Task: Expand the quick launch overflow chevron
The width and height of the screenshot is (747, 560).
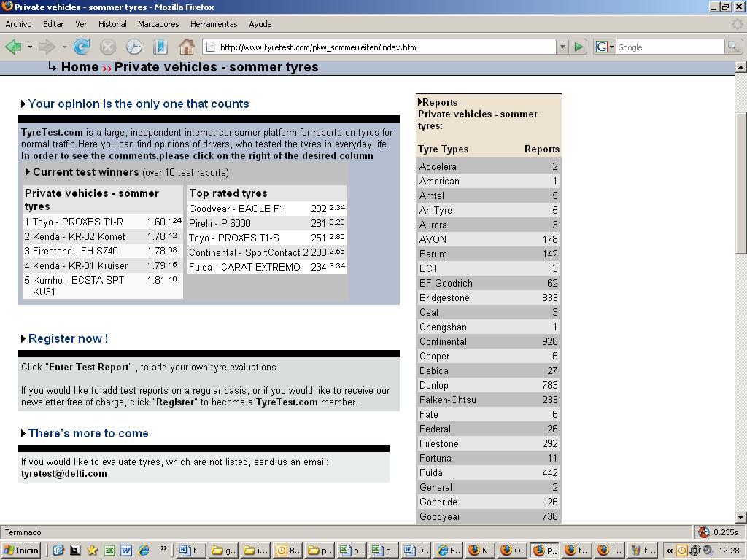Action: point(163,548)
